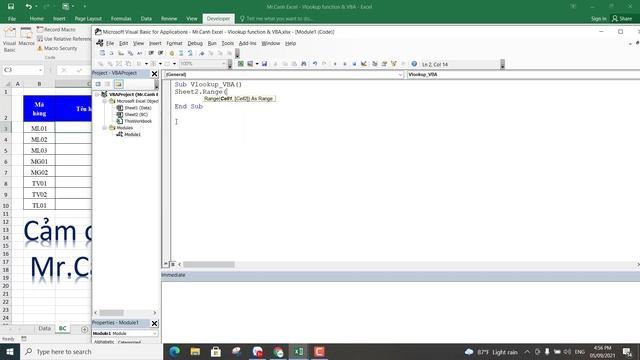This screenshot has width=640, height=360.
Task: Click the Visual Basic ribbon button in Excel
Action: pos(9,40)
